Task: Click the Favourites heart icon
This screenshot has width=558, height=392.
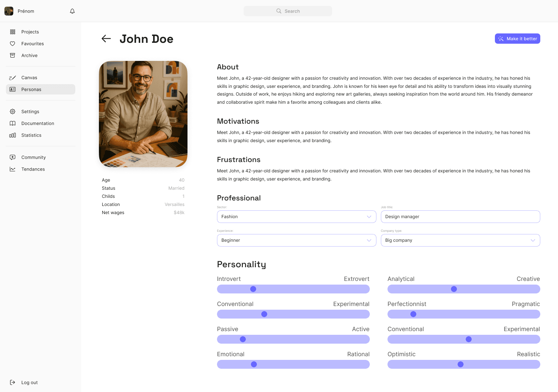Action: click(13, 44)
